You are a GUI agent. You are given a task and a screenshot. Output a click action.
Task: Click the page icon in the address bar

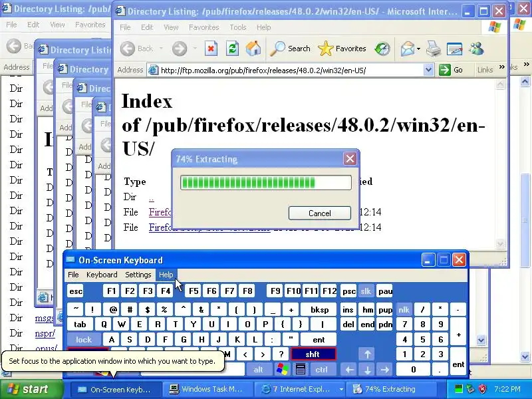[154, 70]
